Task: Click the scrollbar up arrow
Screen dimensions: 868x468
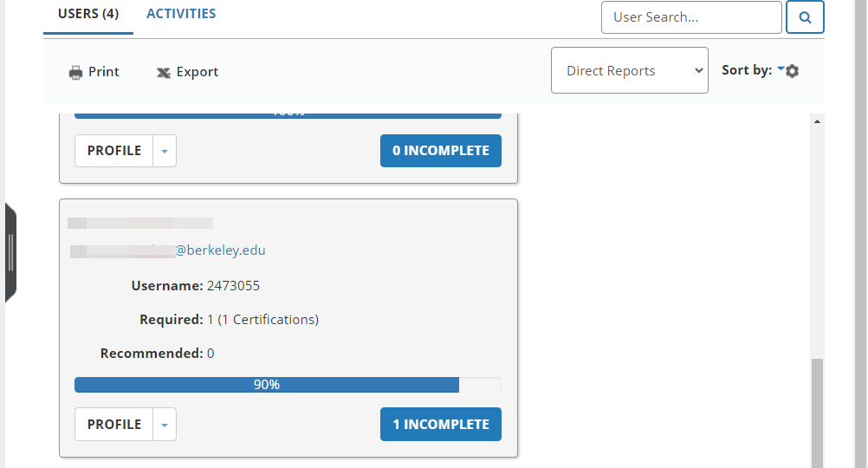Action: [817, 121]
